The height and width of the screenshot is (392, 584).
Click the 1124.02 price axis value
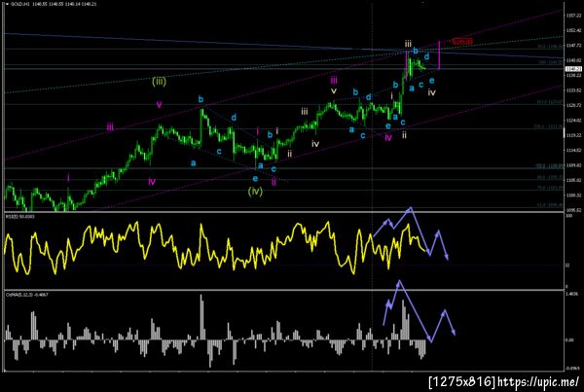[x=574, y=121]
